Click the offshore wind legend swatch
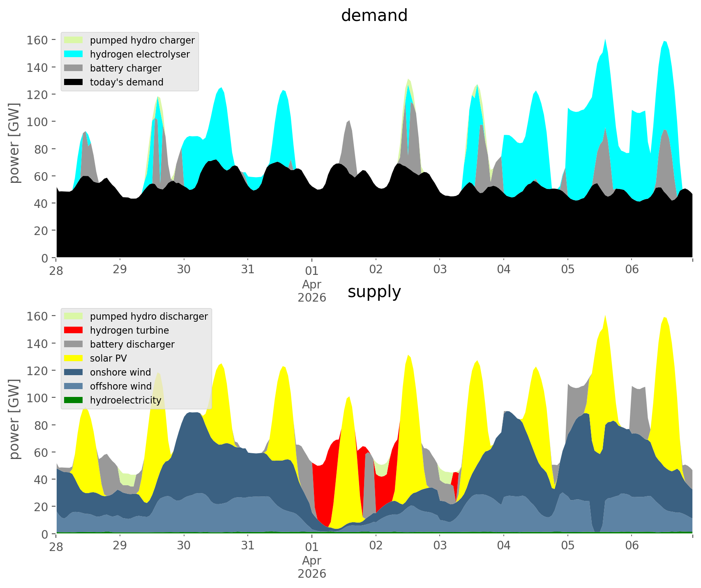The image size is (701, 588). click(74, 386)
